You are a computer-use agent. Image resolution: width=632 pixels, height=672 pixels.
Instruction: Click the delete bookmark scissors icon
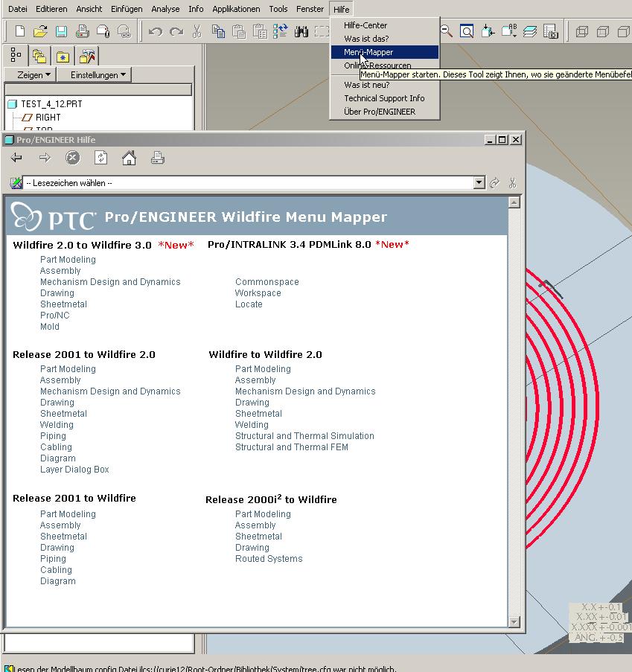click(x=512, y=183)
